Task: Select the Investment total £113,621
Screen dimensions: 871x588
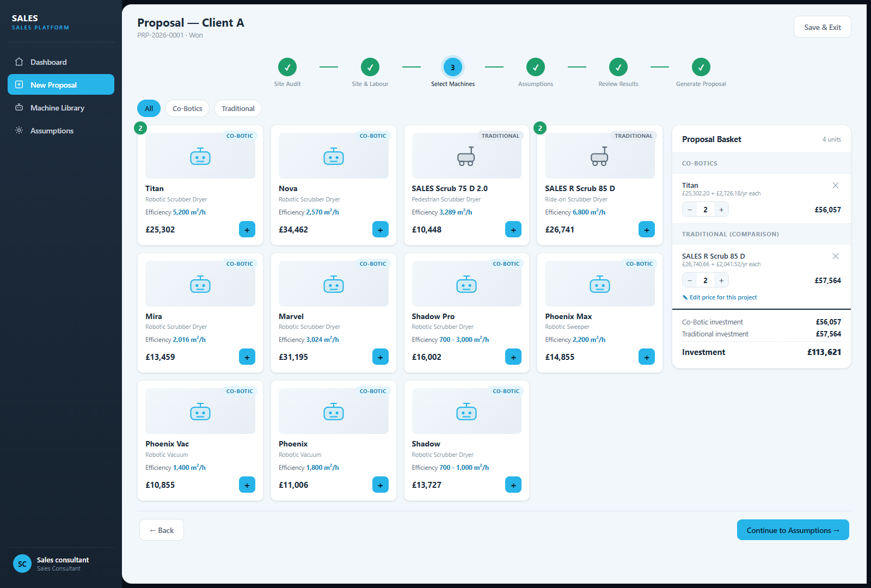Action: (x=824, y=352)
